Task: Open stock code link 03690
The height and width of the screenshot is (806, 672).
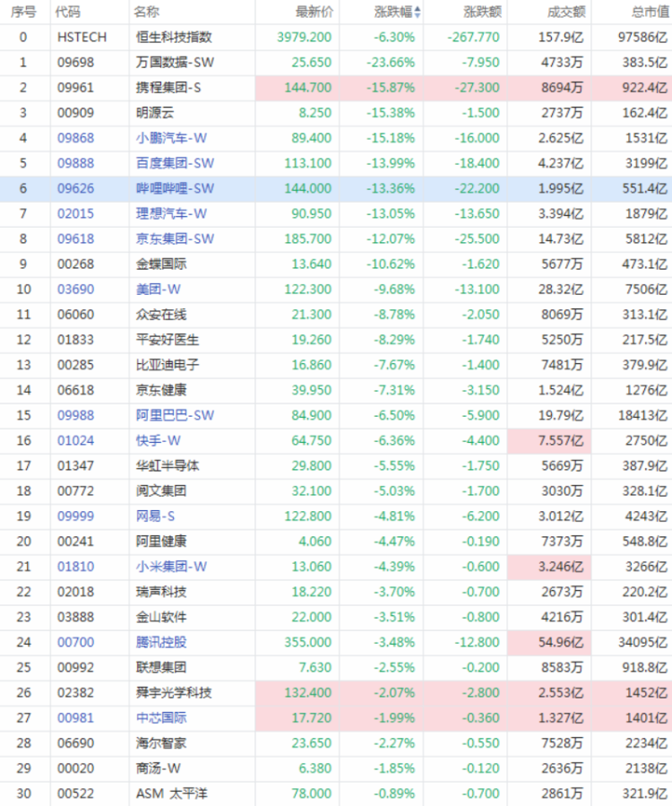Action: 75,290
